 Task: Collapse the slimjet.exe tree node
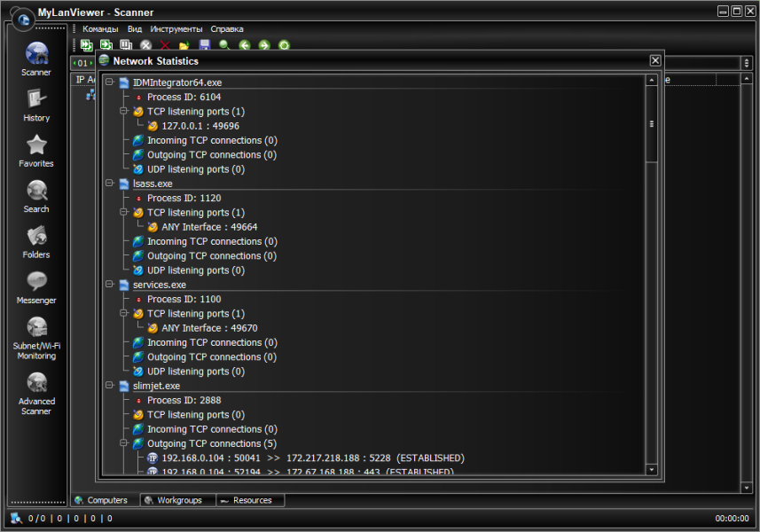click(110, 385)
